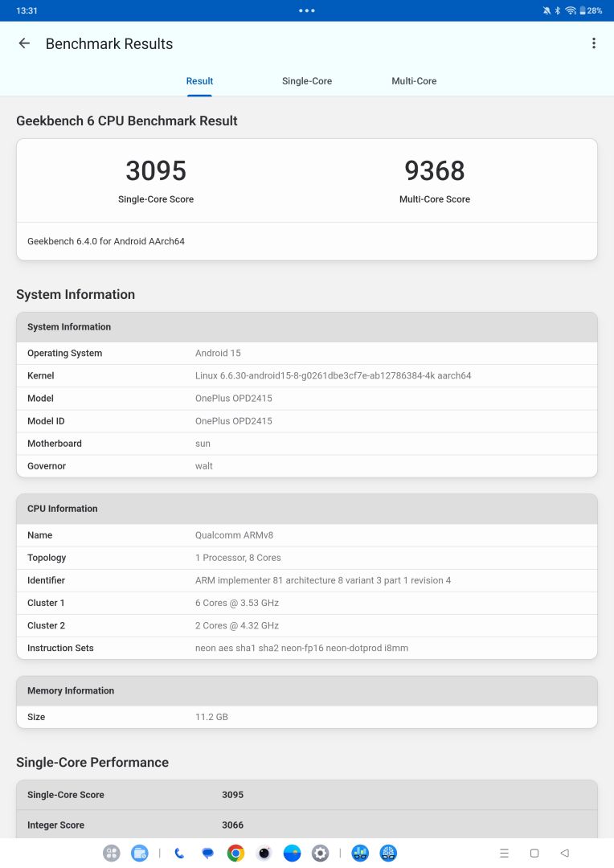This screenshot has height=868, width=614.
Task: Tap Cluster 1 value 6 Cores @ 3.53 GHz
Action: [x=237, y=603]
